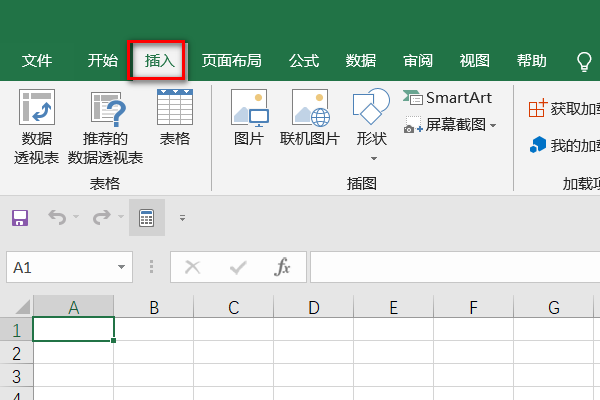Image resolution: width=600 pixels, height=400 pixels.
Task: Insert a 表格 table
Action: (x=175, y=118)
